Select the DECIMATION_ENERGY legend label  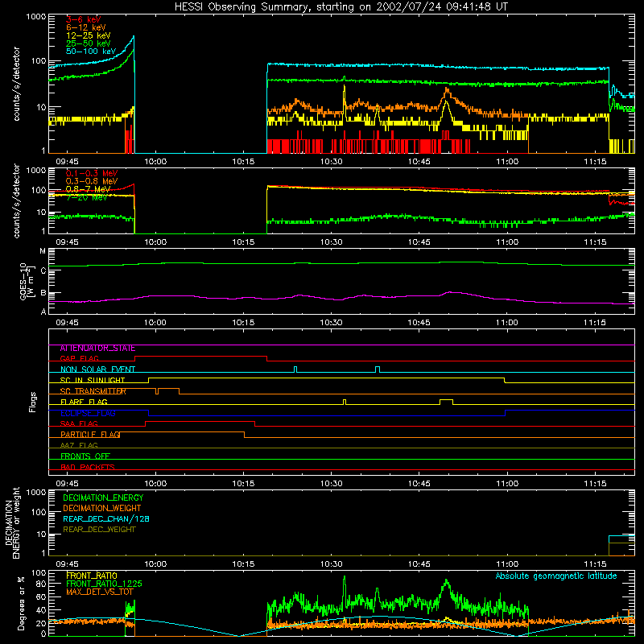[x=103, y=497]
